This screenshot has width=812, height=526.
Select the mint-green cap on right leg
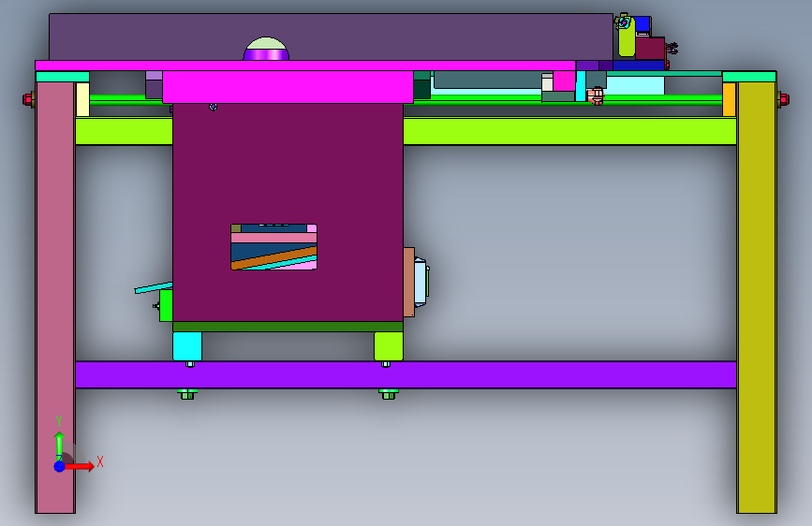tap(749, 77)
